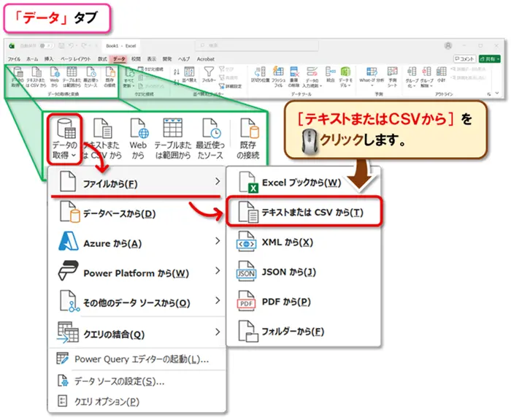The width and height of the screenshot is (511, 420).
Task: Choose フォルダーから(F) in the submenu
Action: click(303, 332)
